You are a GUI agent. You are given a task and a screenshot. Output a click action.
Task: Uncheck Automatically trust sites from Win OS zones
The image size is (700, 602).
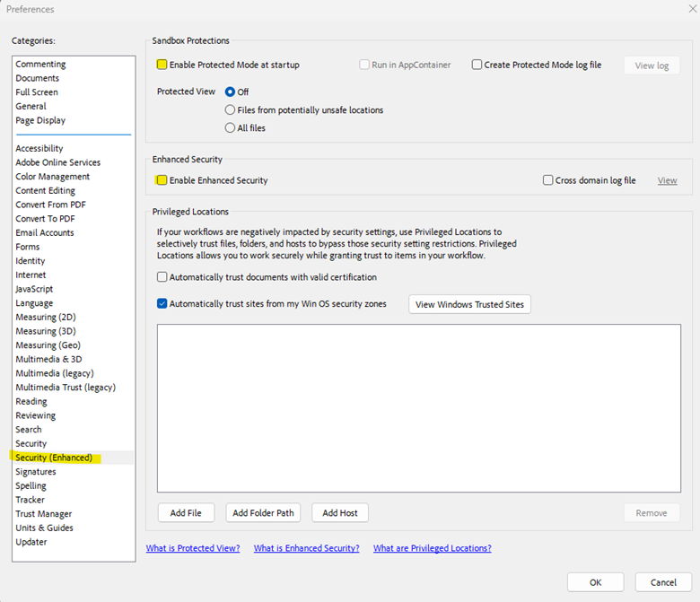click(x=162, y=304)
